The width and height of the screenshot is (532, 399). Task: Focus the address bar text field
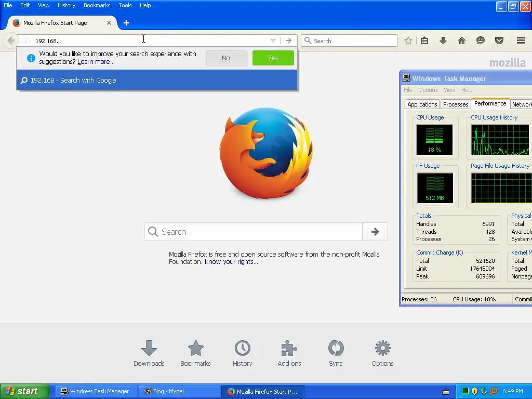151,41
